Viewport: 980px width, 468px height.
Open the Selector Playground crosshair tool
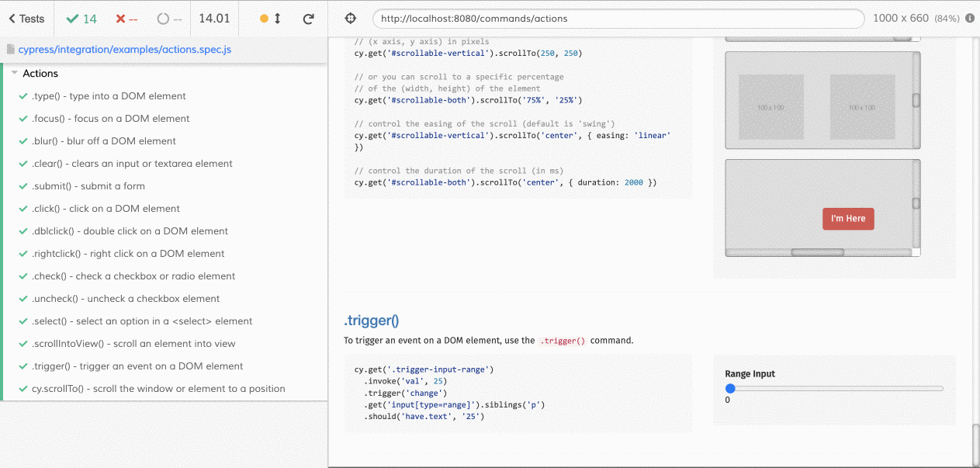[351, 17]
